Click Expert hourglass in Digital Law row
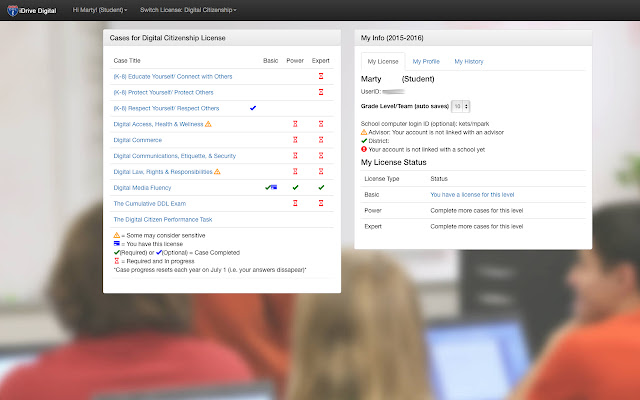The height and width of the screenshot is (400, 640). [321, 171]
